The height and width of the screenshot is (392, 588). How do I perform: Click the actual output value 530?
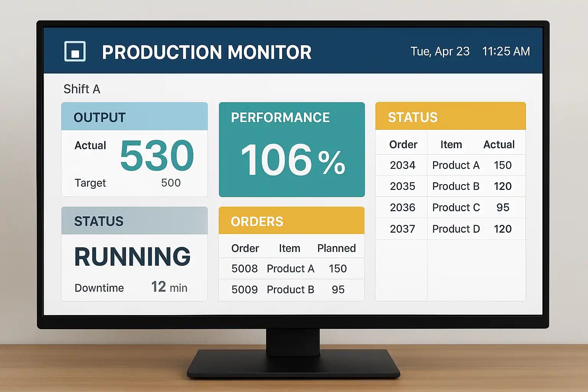157,155
